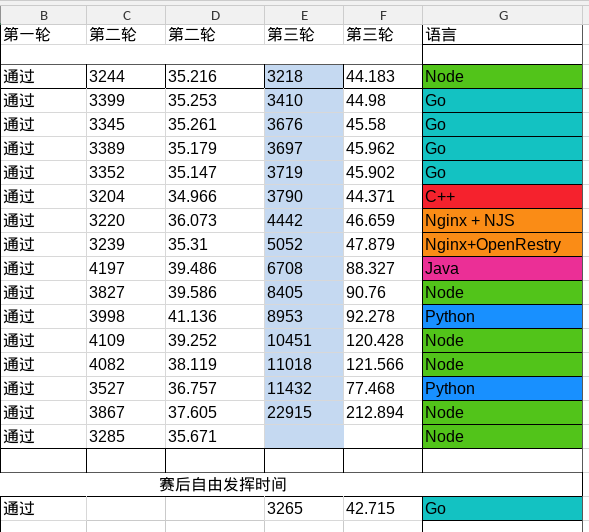
Task: Click the cell containing 3244
Action: coord(126,77)
